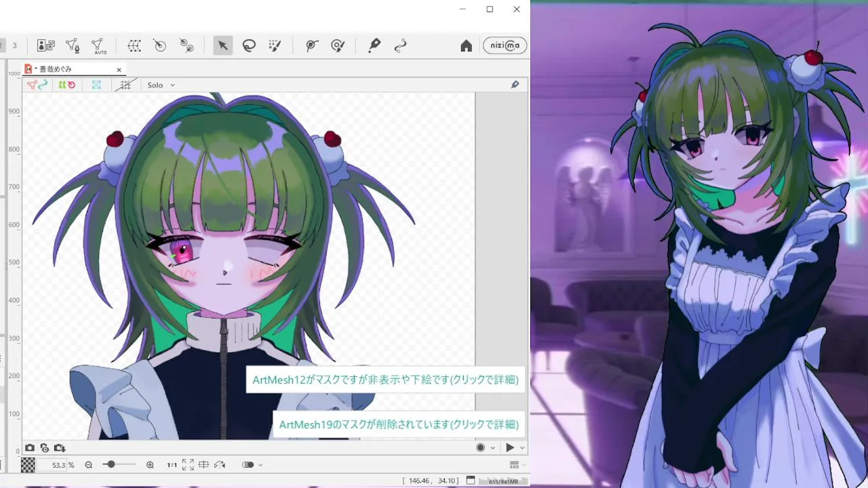Click the window icon in status bar
This screenshot has height=488, width=868.
tap(471, 481)
